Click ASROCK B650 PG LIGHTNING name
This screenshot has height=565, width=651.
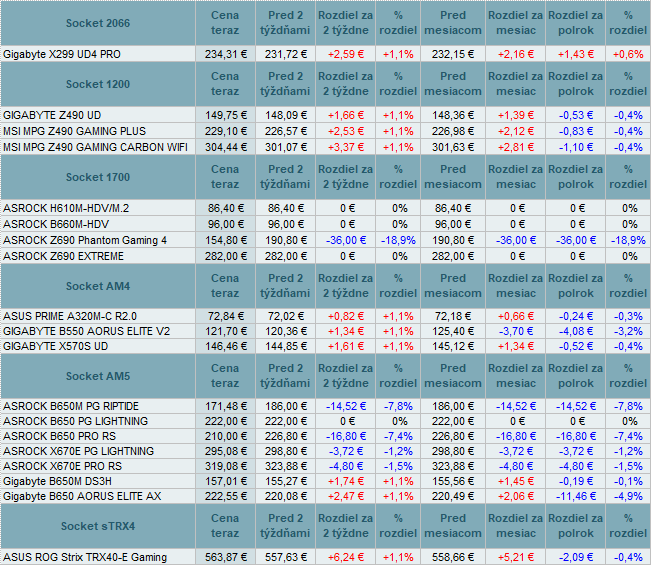click(x=76, y=421)
